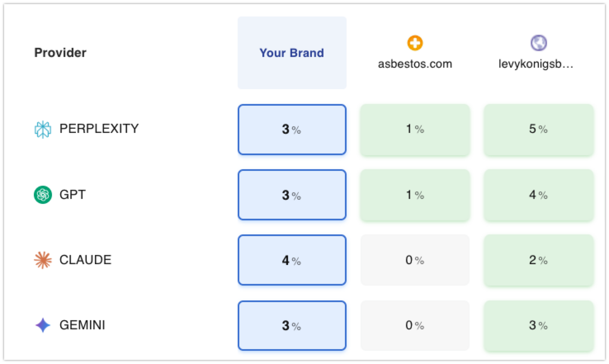609x364 pixels.
Task: Click the Claude starburst icon
Action: 43,260
